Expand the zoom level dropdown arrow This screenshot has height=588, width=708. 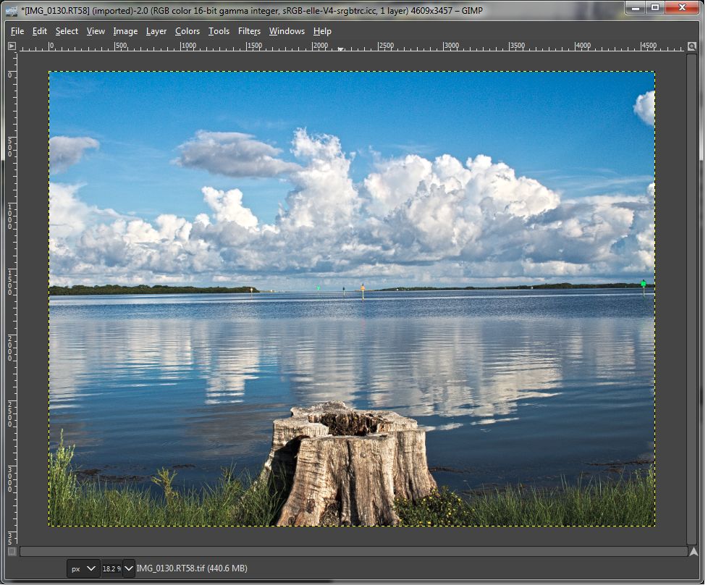pyautogui.click(x=129, y=568)
